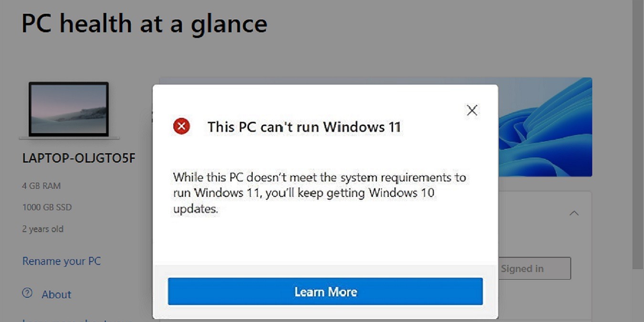Screen dimensions: 644x322
Task: Click the 1000 GB SSD spec label
Action: (x=47, y=207)
